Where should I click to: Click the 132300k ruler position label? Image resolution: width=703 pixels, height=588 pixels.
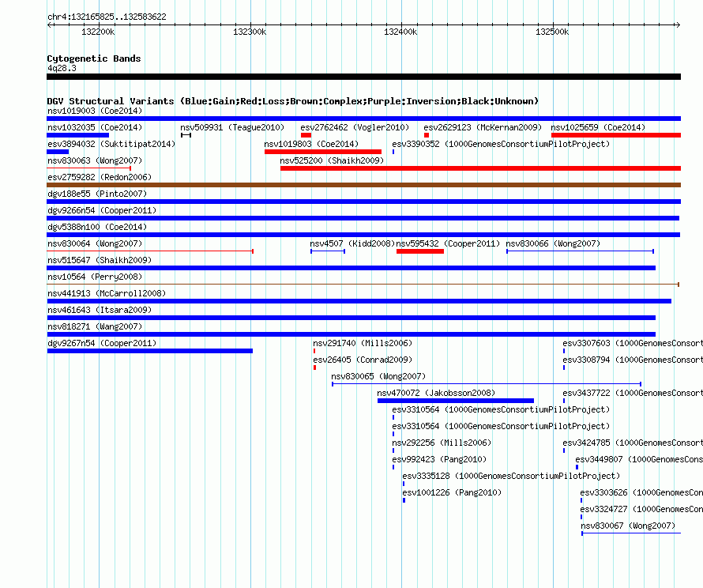(x=250, y=32)
